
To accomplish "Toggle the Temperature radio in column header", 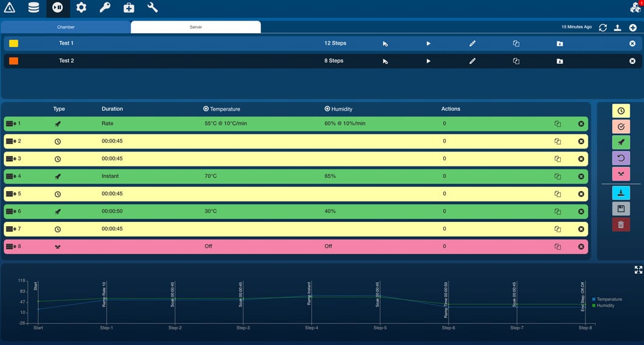I will (206, 109).
